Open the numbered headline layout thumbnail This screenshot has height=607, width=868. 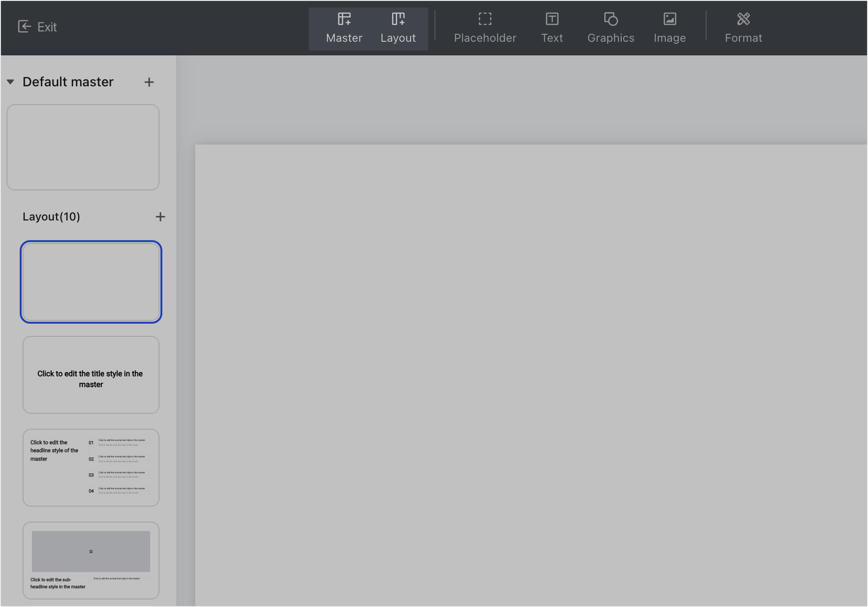pos(91,467)
